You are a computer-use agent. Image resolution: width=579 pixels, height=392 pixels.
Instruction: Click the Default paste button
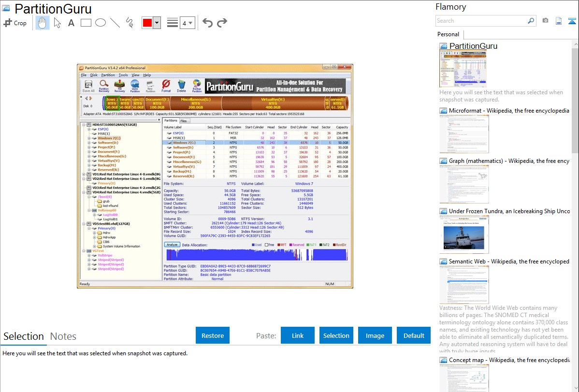414,335
